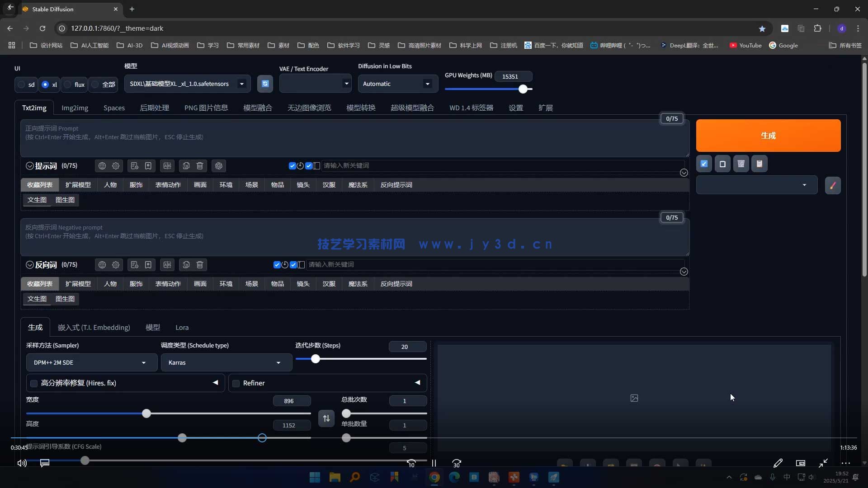This screenshot has height=488, width=868.
Task: Click the swap width and height icon
Action: 326,418
